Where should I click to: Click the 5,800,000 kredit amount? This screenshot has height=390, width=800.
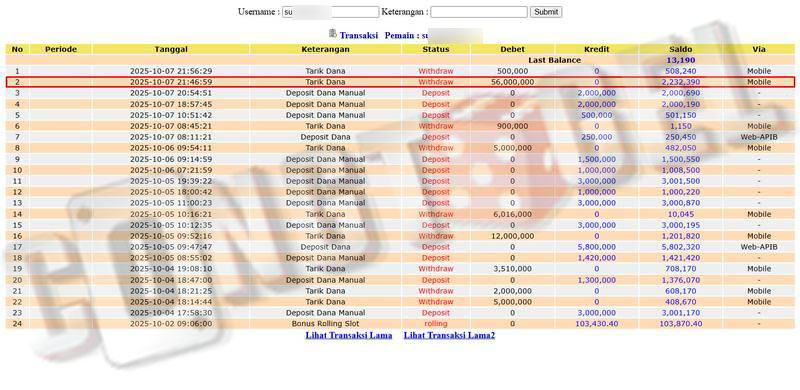pos(596,247)
